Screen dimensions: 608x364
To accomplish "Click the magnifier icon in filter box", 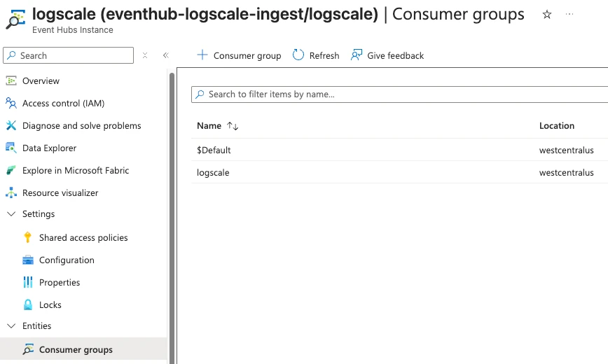I will coord(200,94).
